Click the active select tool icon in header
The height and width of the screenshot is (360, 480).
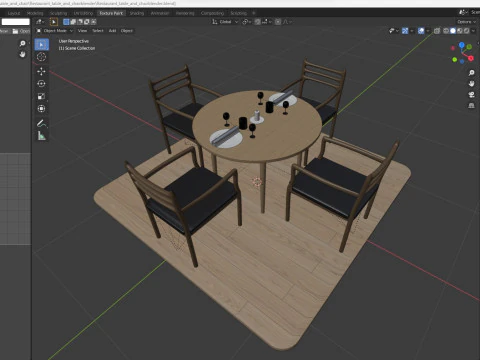tap(53, 22)
